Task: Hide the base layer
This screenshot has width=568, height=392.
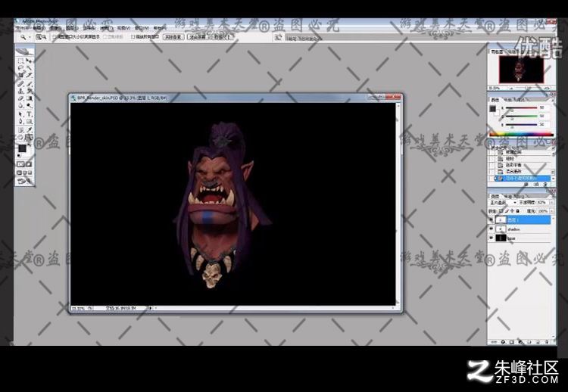Action: coord(491,238)
